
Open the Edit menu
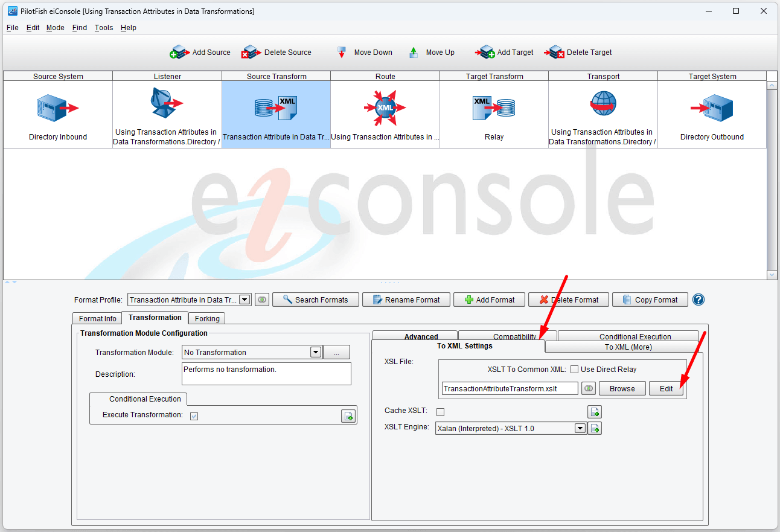click(x=33, y=28)
